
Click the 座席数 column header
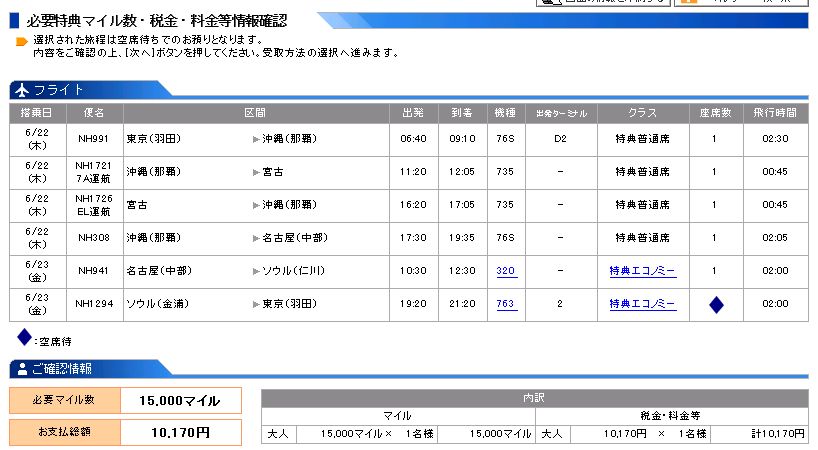click(715, 113)
